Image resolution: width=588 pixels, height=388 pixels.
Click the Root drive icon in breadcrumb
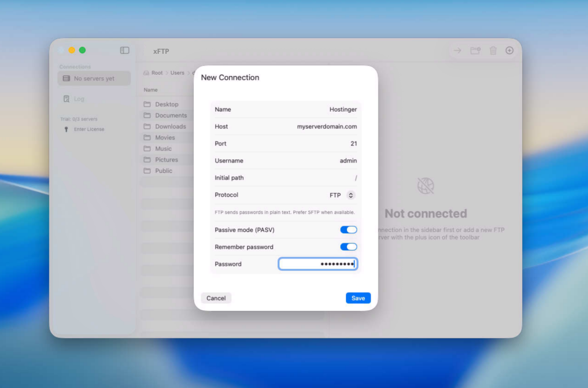pyautogui.click(x=146, y=73)
